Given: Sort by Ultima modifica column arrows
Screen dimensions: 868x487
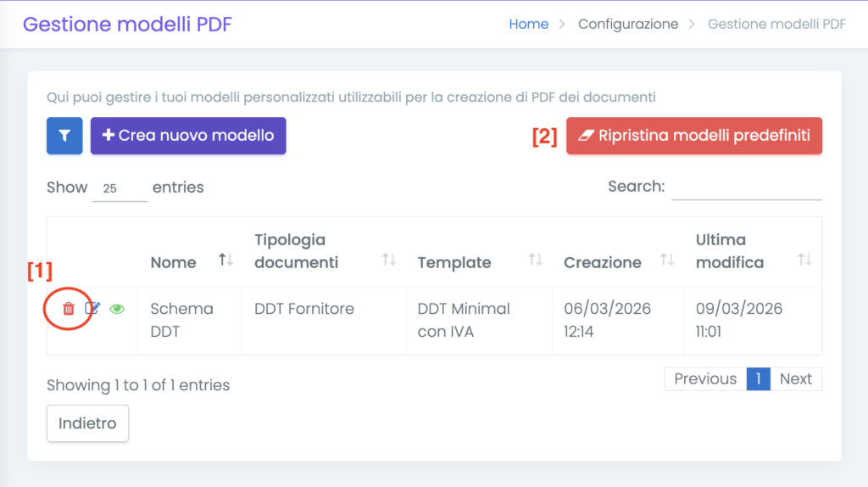Looking at the screenshot, I should [x=804, y=260].
